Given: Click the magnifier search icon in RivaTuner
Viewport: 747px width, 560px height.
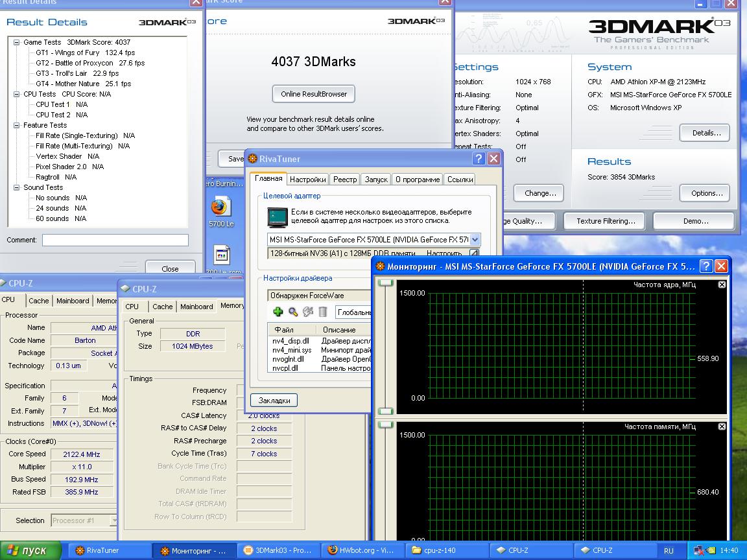Looking at the screenshot, I should [x=293, y=312].
